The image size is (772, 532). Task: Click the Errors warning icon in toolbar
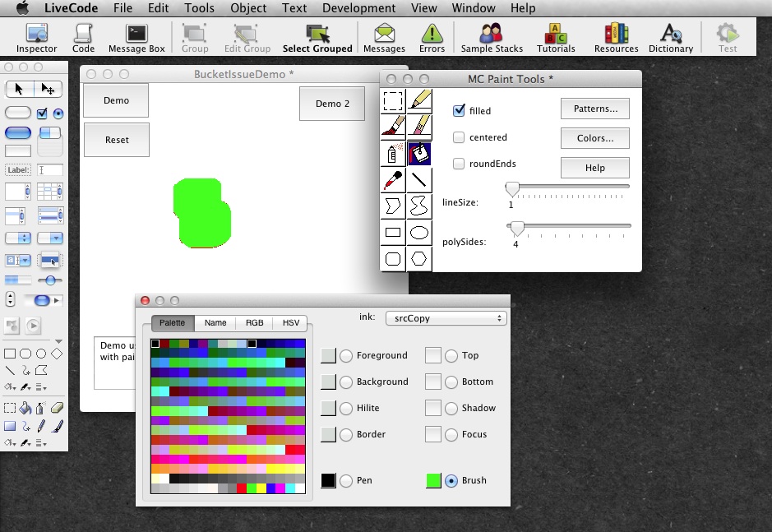point(432,38)
